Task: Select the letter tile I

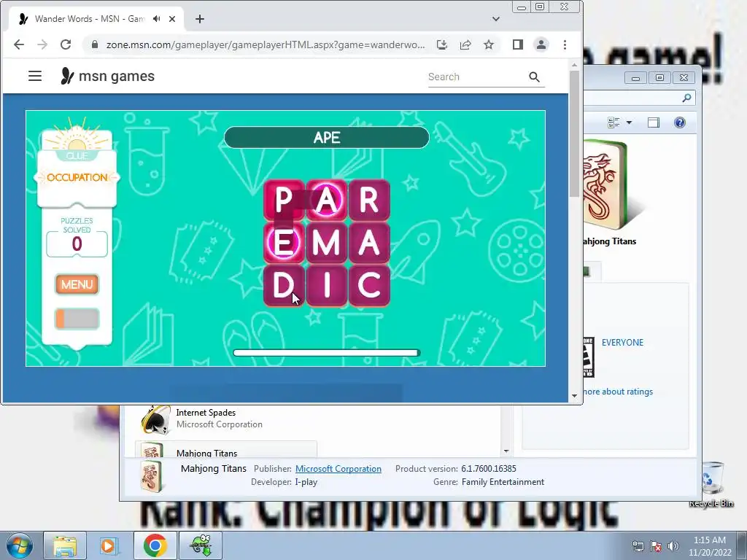Action: [x=326, y=286]
